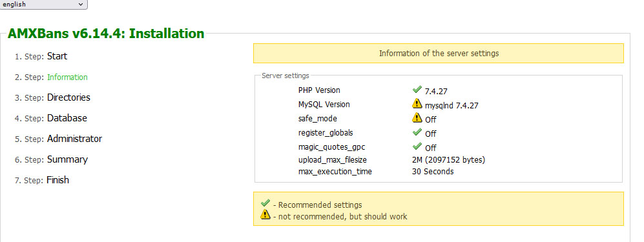Click the checkmark icon for magic_quotes_gpc
The image size is (644, 242).
[417, 146]
